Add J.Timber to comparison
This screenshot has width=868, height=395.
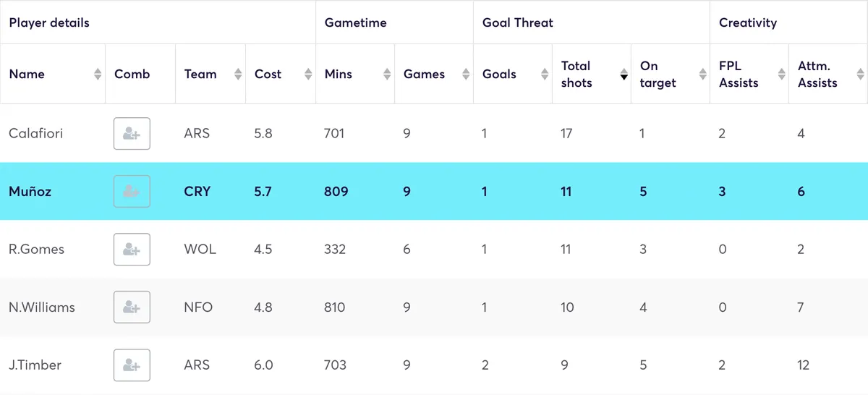click(x=132, y=365)
